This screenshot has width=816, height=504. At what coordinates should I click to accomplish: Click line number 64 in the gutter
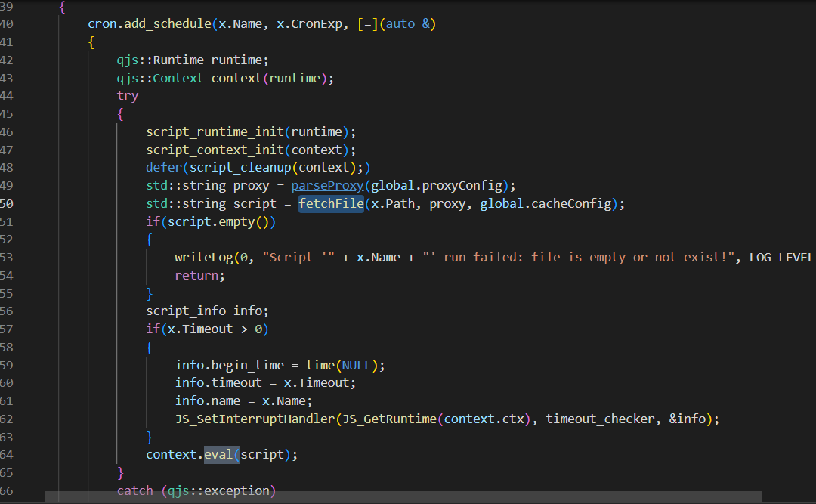pos(7,455)
